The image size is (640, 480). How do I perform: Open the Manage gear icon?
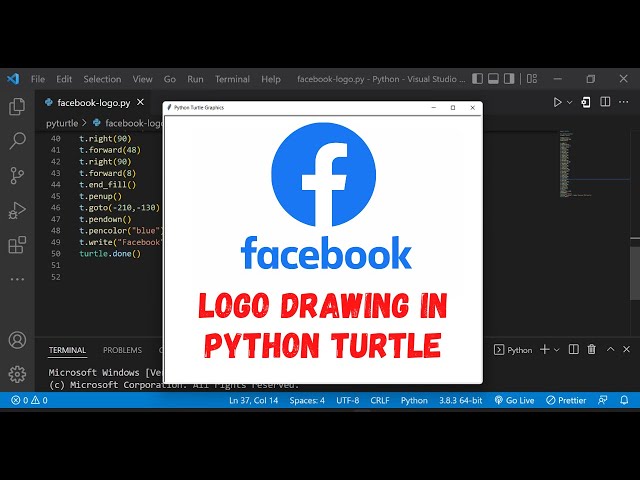[17, 374]
